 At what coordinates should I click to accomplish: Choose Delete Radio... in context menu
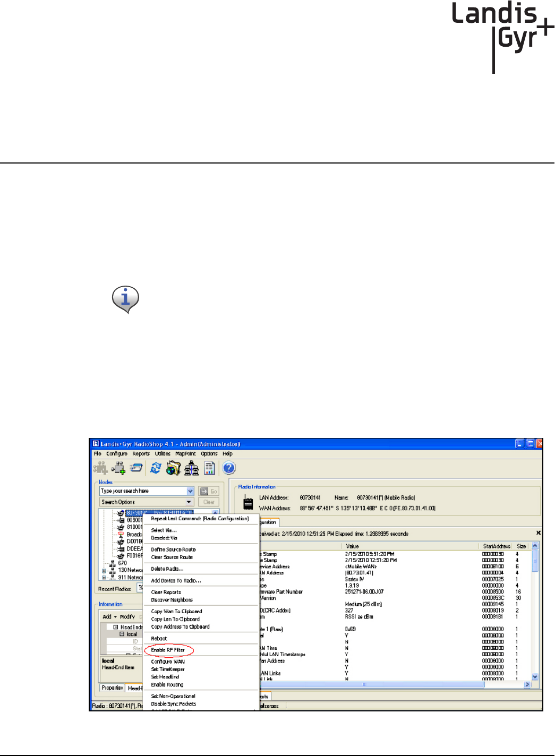167,569
